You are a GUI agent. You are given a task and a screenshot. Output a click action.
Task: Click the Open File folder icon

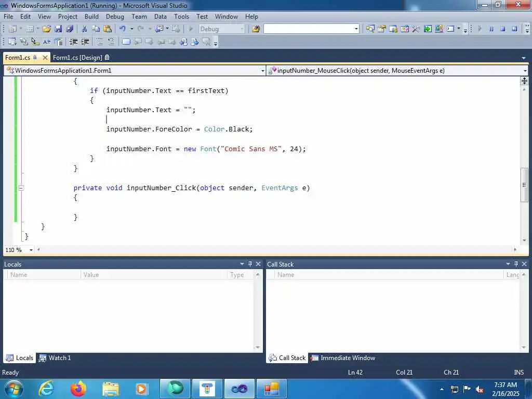click(46, 29)
